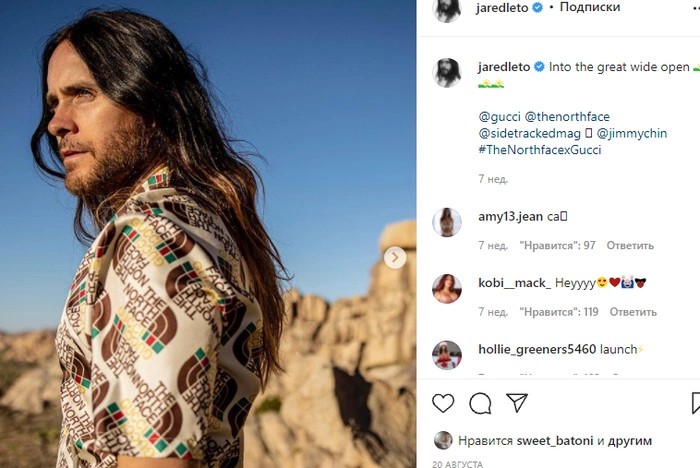The width and height of the screenshot is (700, 468).
Task: View likes count 119 on comment
Action: 559,312
